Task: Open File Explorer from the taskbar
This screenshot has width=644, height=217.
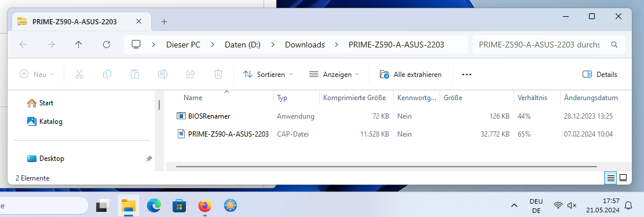Action: coord(129,205)
